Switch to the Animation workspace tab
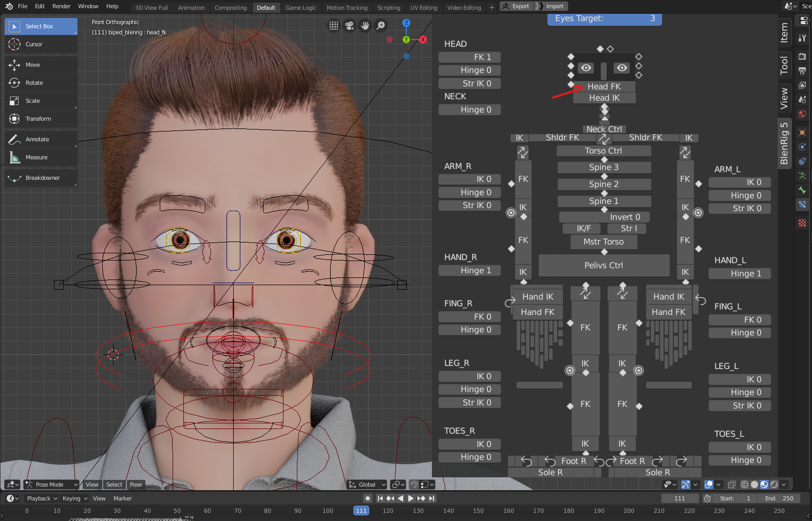812x521 pixels. pyautogui.click(x=191, y=8)
